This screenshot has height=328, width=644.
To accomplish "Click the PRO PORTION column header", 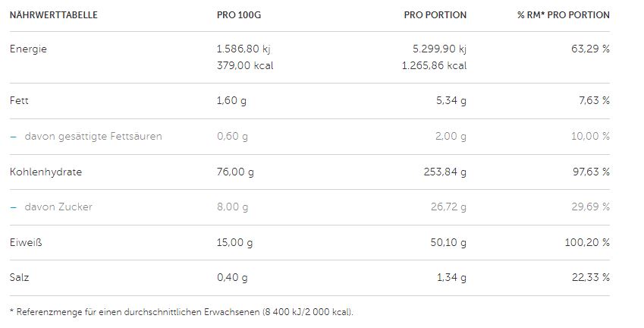I will (435, 15).
